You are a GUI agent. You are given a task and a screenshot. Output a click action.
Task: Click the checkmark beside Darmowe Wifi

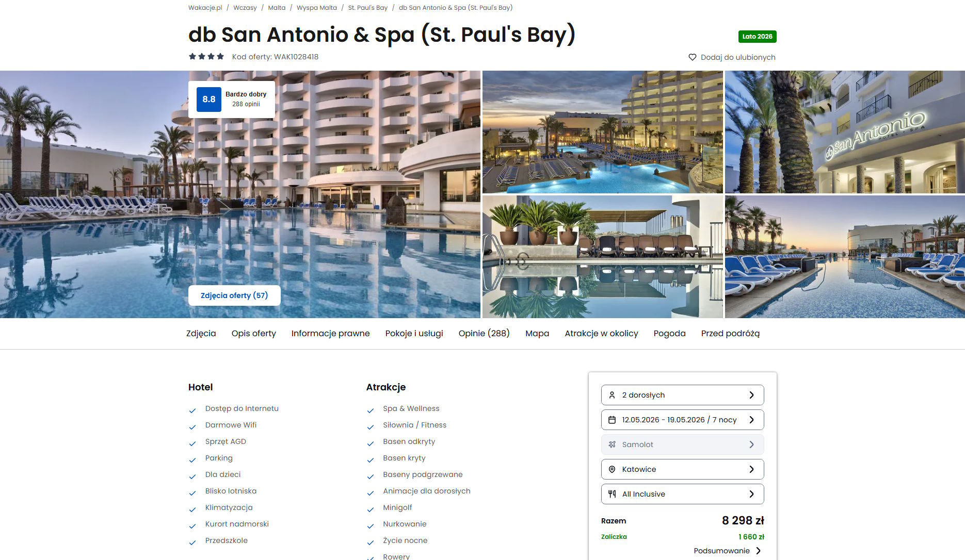coord(192,427)
